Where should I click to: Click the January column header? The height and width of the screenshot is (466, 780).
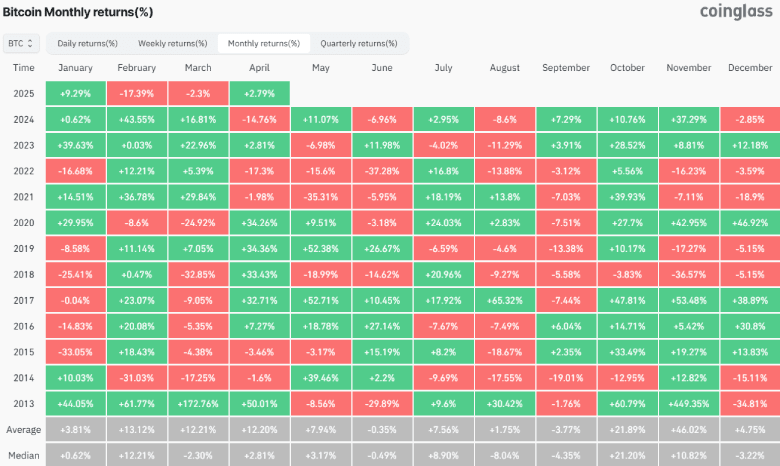76,67
